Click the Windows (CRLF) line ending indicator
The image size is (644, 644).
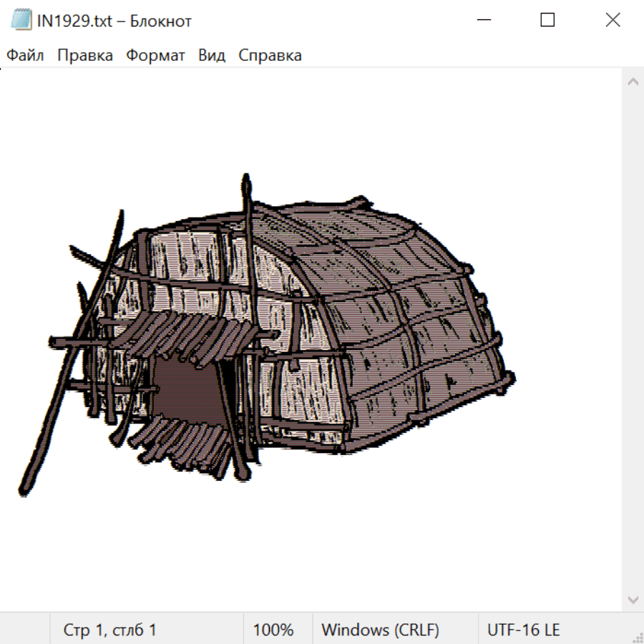380,630
